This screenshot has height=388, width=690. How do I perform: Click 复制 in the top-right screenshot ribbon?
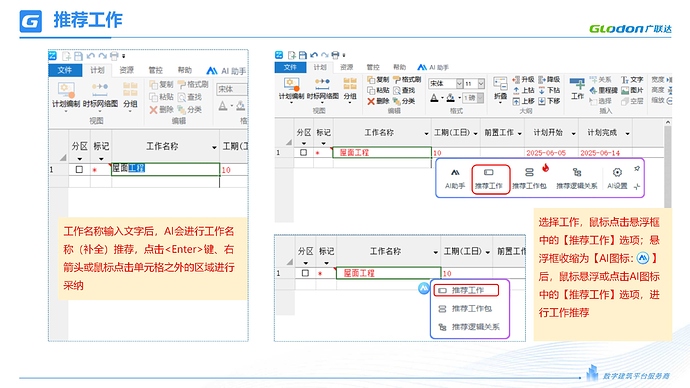pyautogui.click(x=378, y=80)
